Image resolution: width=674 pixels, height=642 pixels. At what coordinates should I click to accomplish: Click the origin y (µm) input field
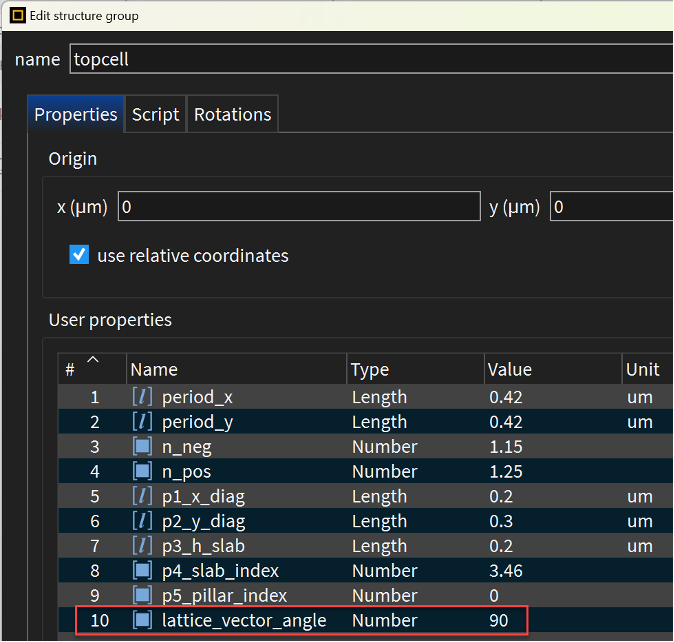click(612, 207)
